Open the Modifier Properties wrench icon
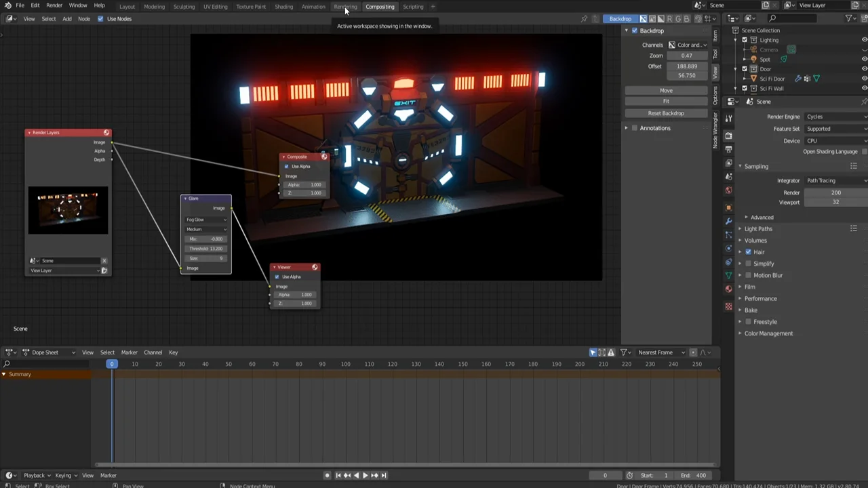The image size is (868, 488). click(728, 221)
